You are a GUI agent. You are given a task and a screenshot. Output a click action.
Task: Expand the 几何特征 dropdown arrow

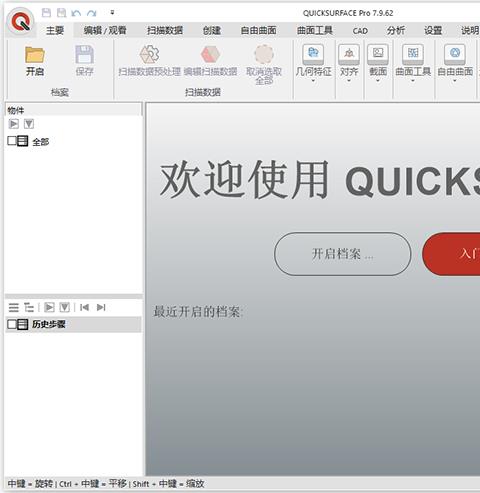(x=313, y=81)
